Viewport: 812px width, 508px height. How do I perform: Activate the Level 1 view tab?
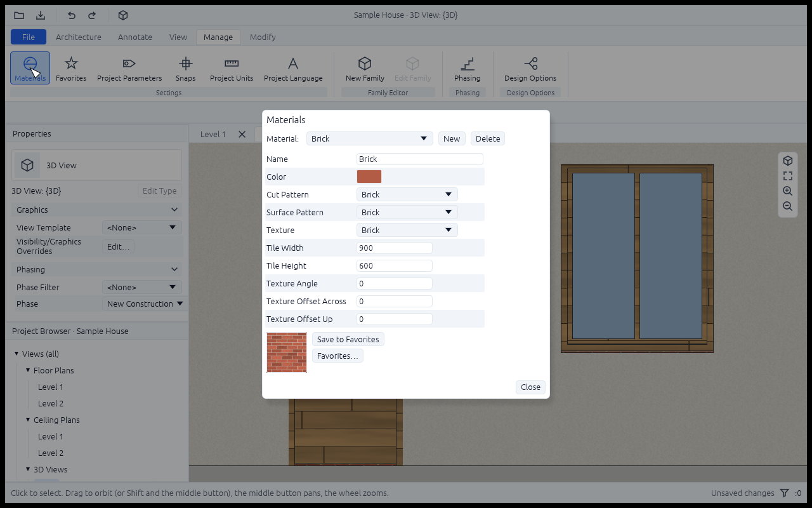pos(213,134)
